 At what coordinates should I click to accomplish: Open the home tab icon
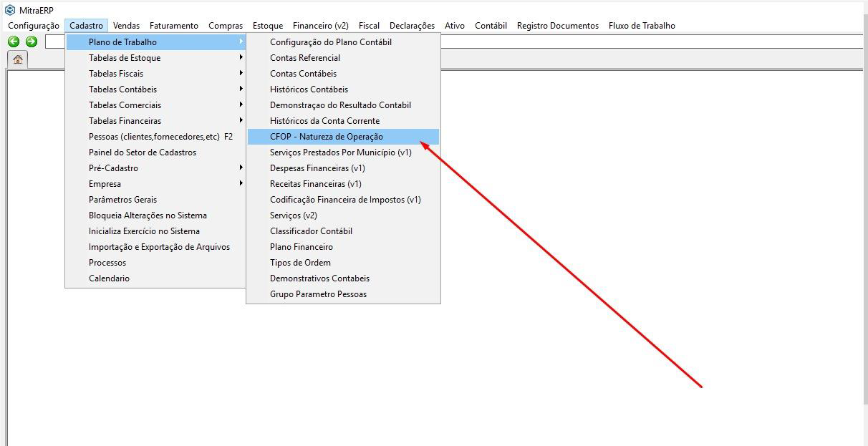coord(17,59)
